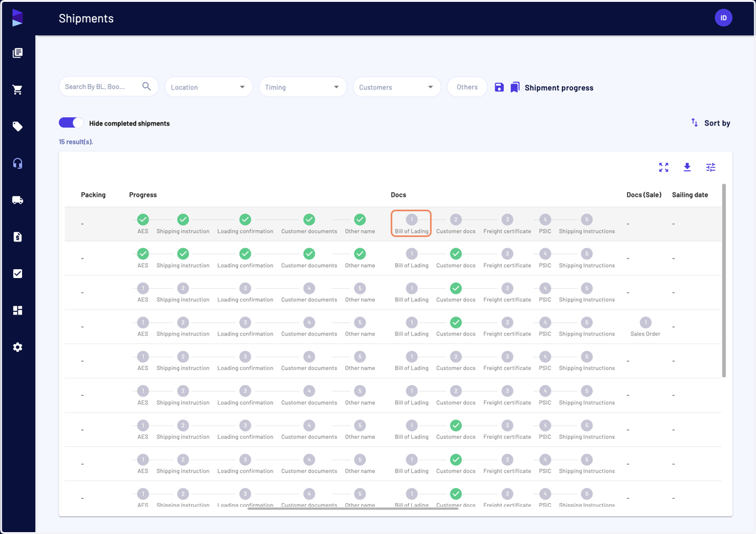Click the Sort by button
This screenshot has height=534, width=756.
711,123
